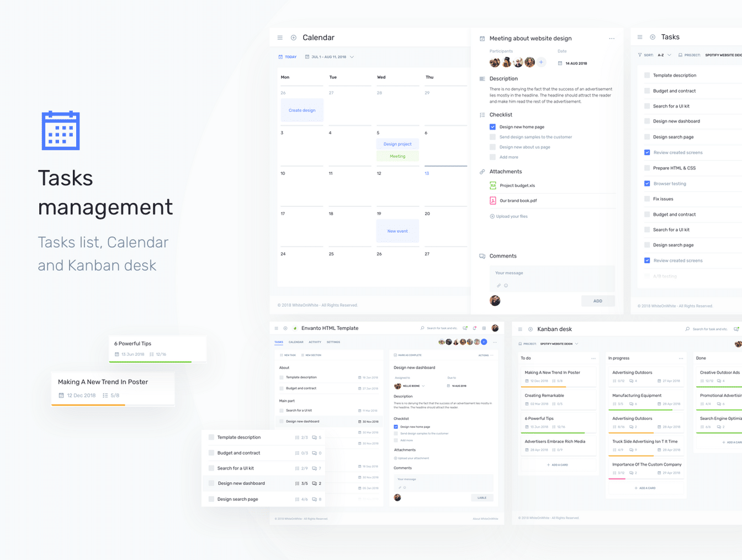Open Create design event on calendar

(x=302, y=110)
